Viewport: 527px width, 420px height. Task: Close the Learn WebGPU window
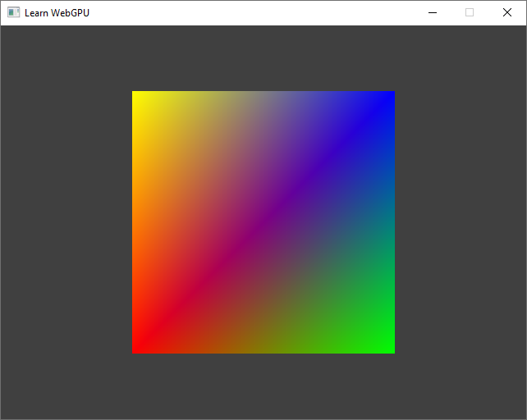(x=506, y=13)
